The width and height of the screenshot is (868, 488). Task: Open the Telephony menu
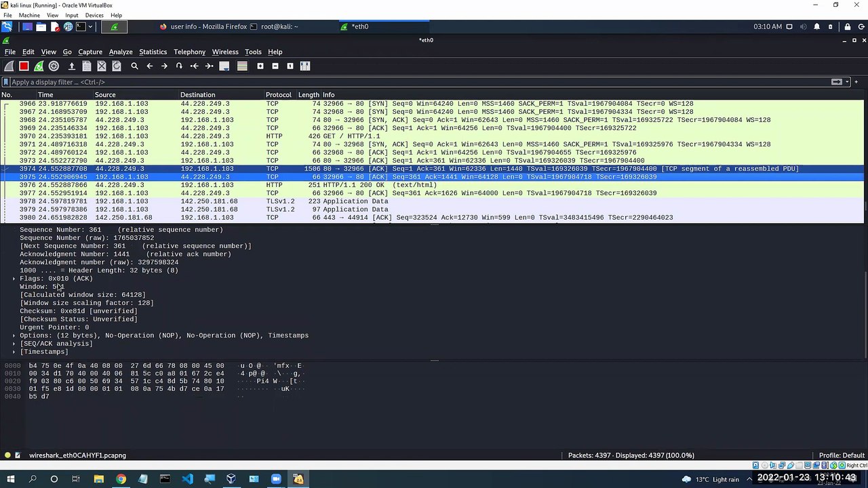(x=189, y=52)
